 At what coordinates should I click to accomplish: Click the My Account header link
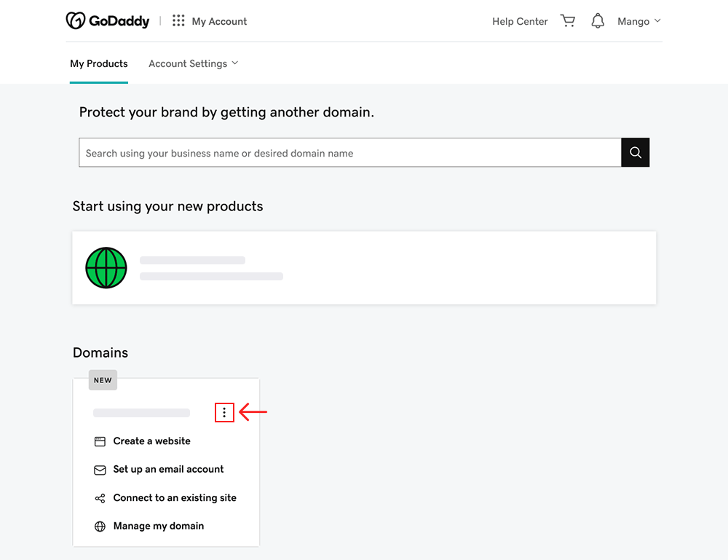219,21
